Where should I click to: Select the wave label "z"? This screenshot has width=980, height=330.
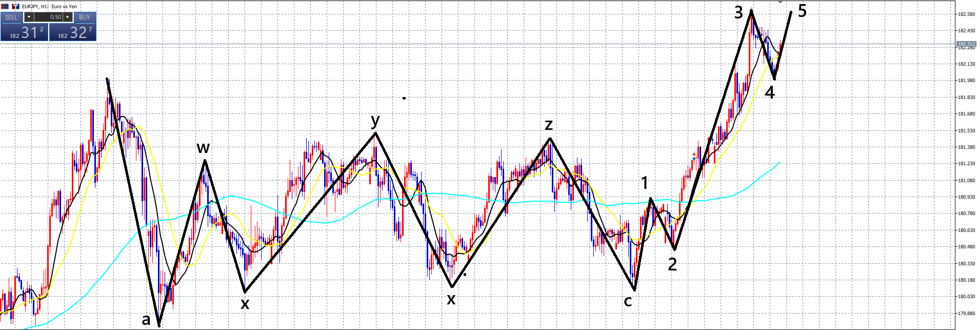(549, 125)
